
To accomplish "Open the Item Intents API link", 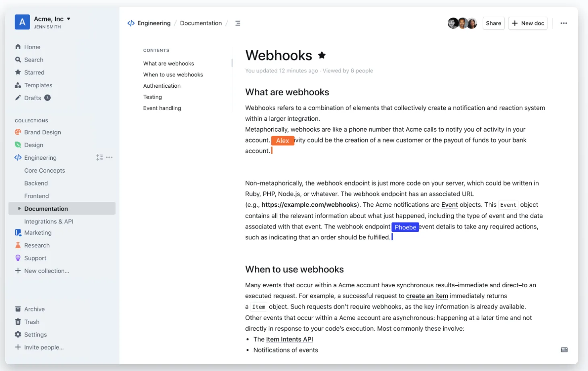I will 289,339.
